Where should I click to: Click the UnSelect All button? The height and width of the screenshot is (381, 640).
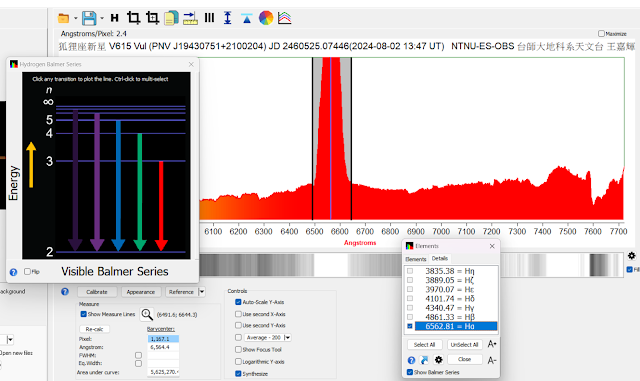coord(464,345)
